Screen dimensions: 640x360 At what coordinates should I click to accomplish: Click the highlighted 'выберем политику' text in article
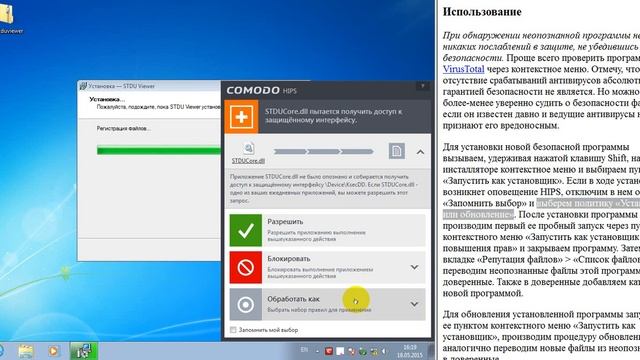coord(588,203)
